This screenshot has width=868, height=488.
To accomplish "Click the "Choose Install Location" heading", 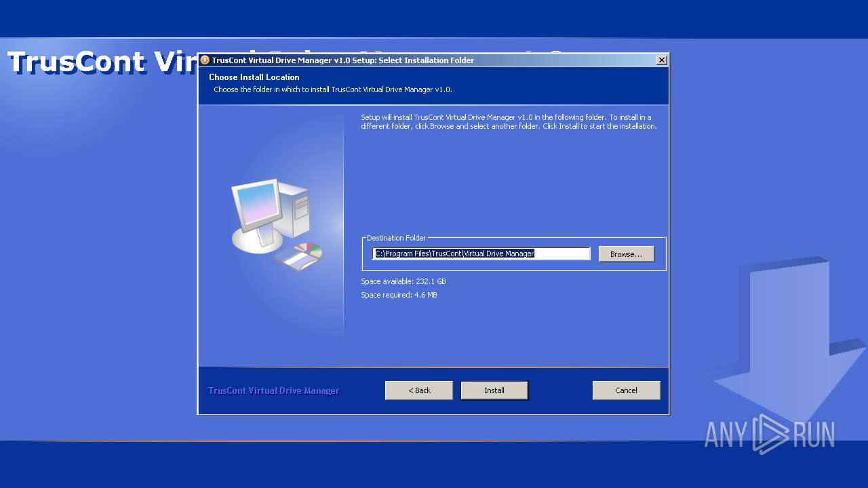I will pyautogui.click(x=254, y=77).
